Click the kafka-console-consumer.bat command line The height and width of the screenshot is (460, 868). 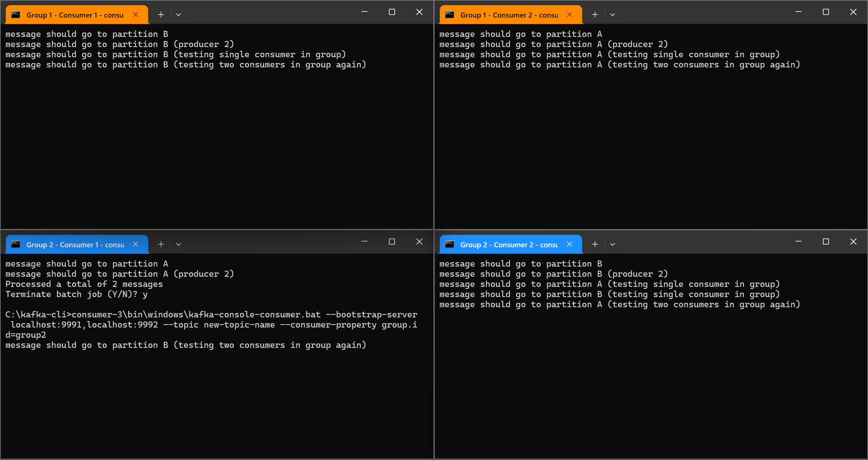pos(211,315)
